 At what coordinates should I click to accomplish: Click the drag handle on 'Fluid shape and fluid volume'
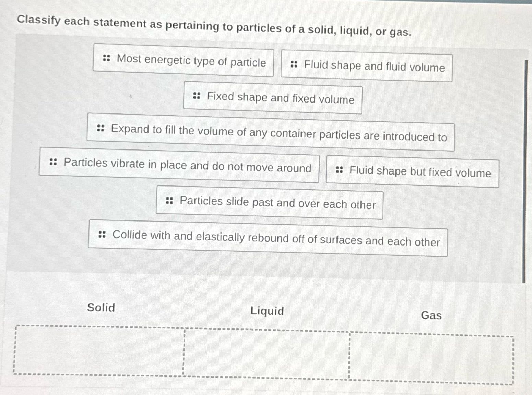pos(294,65)
